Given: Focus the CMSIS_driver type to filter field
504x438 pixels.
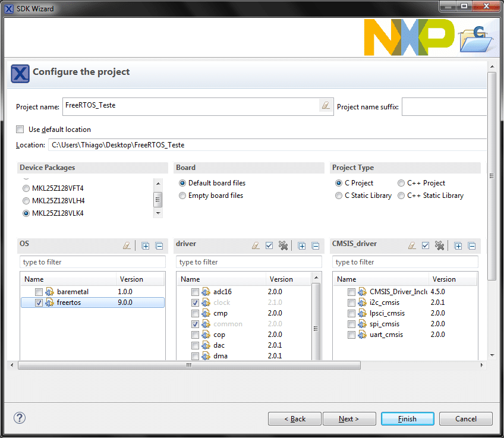Looking at the screenshot, I should click(405, 262).
